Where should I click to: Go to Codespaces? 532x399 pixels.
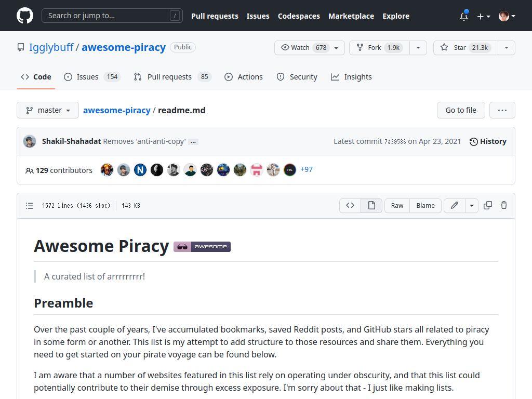coord(299,16)
